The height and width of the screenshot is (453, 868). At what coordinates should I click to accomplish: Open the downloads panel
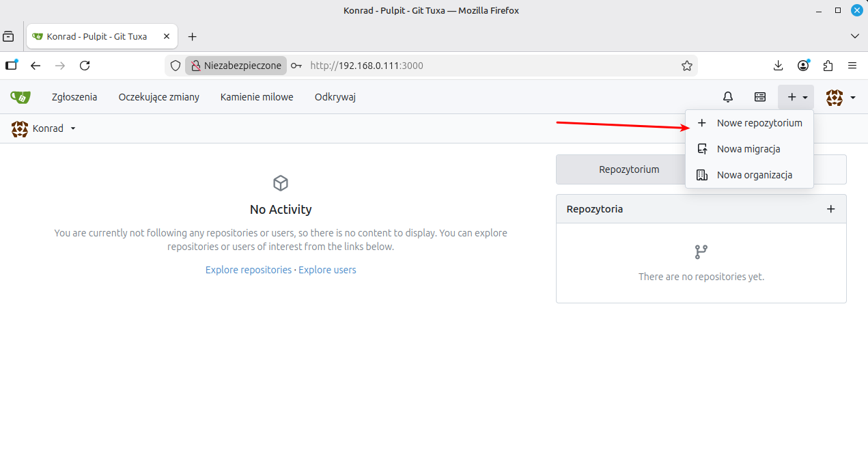(x=778, y=66)
